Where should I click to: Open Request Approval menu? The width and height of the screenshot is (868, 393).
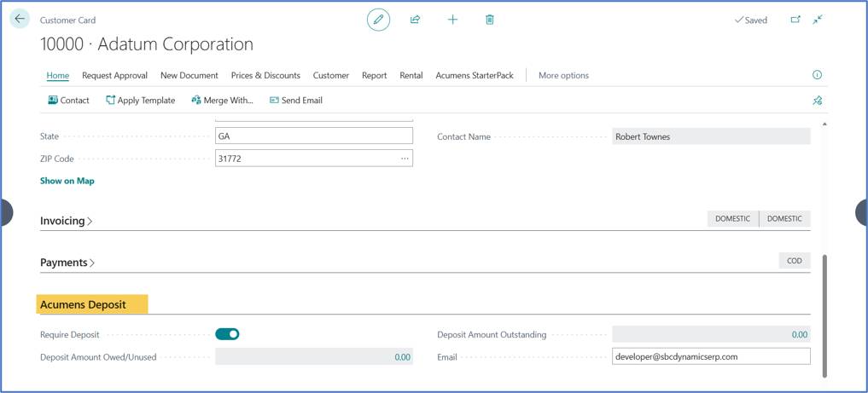coord(114,75)
